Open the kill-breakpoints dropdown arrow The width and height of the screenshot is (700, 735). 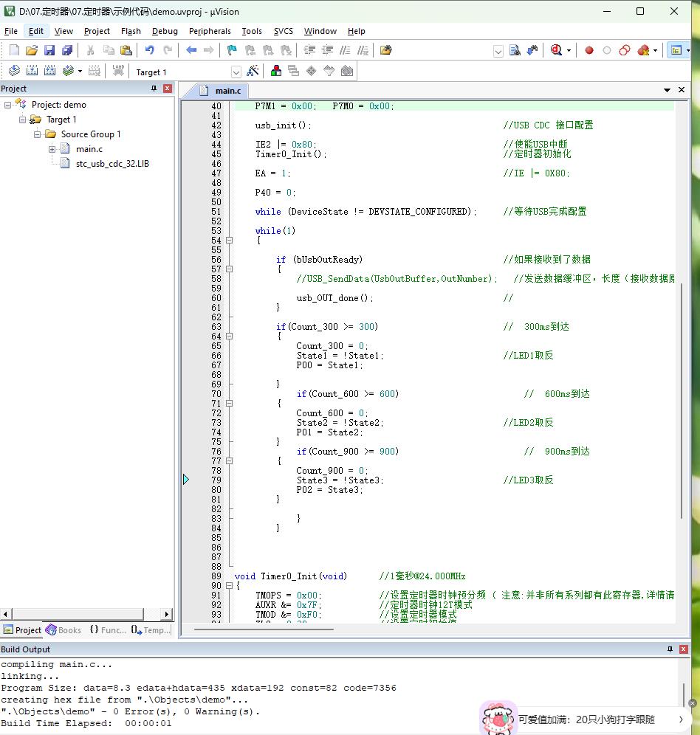point(656,50)
